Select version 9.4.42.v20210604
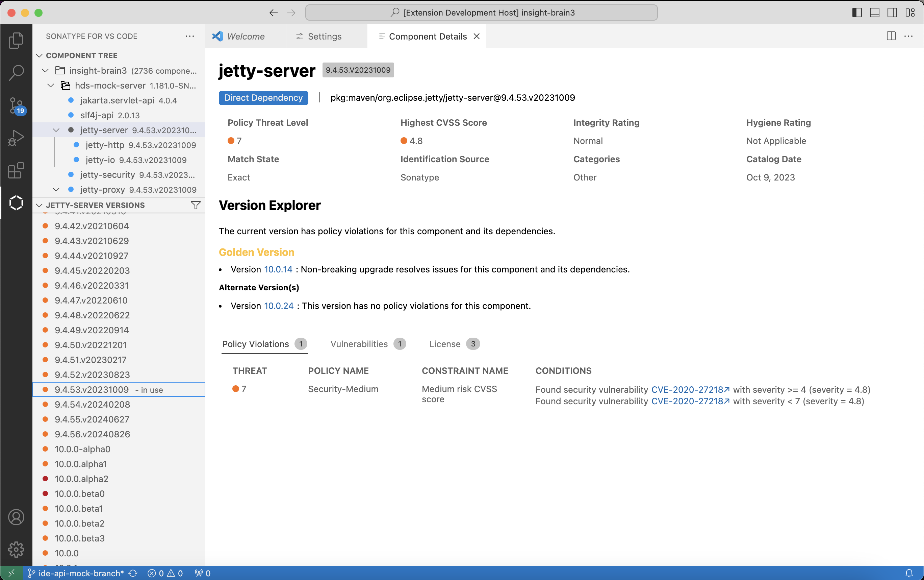Image resolution: width=924 pixels, height=580 pixels. [x=119, y=226]
